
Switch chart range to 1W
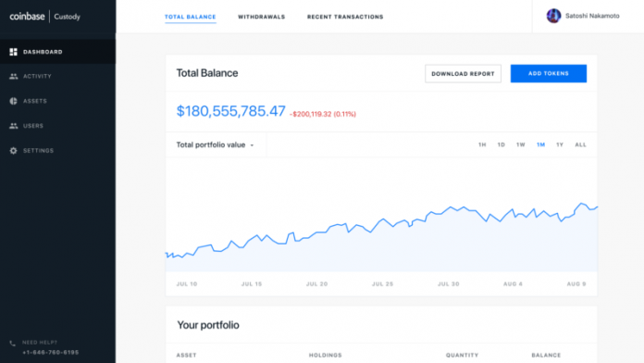coord(520,144)
